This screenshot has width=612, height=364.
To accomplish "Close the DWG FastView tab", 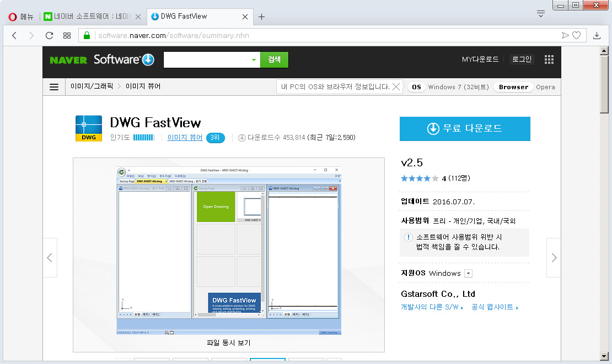I will click(x=245, y=17).
